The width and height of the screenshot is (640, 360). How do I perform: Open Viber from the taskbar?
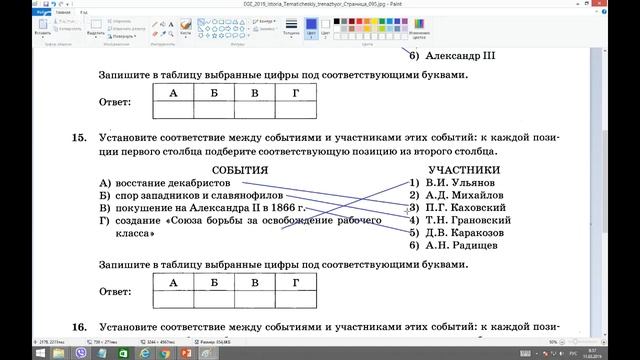point(81,353)
